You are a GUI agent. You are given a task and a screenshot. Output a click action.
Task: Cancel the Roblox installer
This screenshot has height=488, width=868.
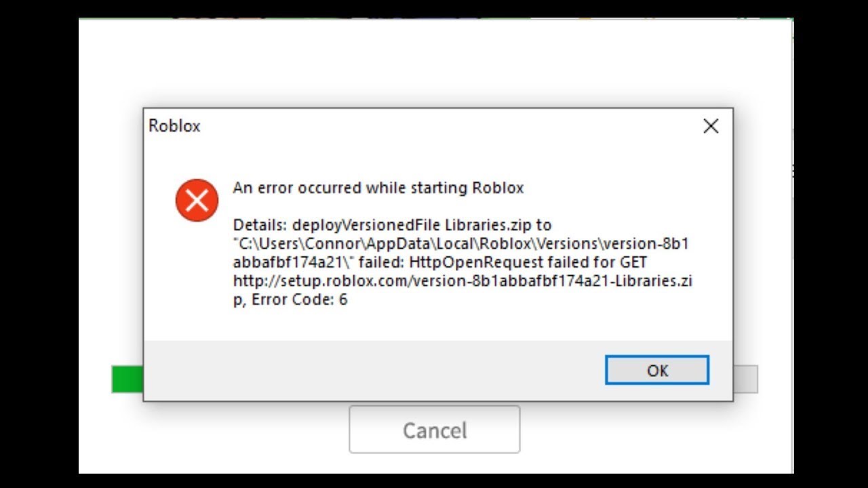(x=435, y=430)
